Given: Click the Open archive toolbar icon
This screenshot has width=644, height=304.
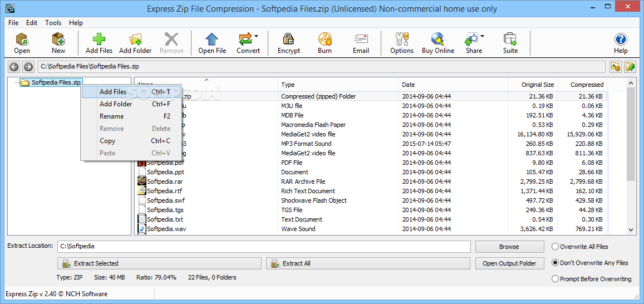Looking at the screenshot, I should [x=22, y=39].
